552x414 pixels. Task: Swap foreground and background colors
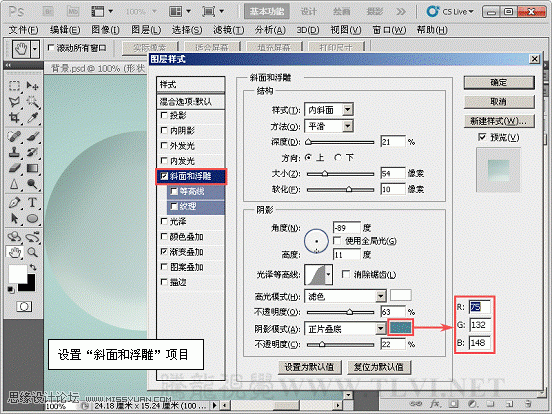pyautogui.click(x=33, y=268)
